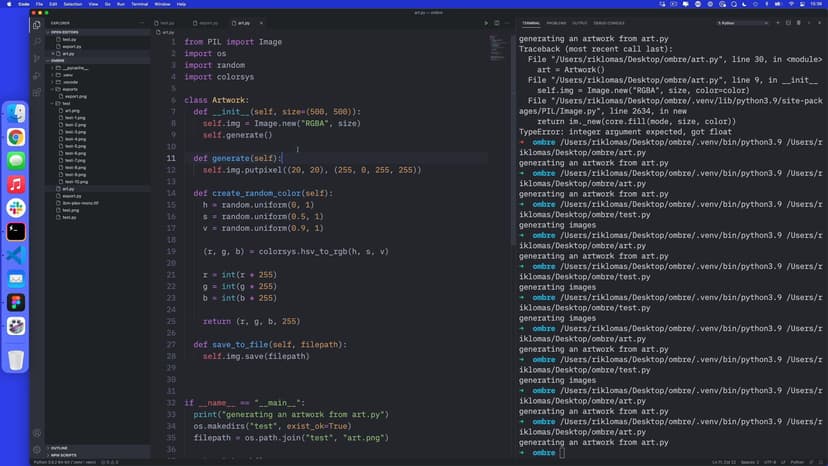Open test.png in the file explorer

point(70,210)
